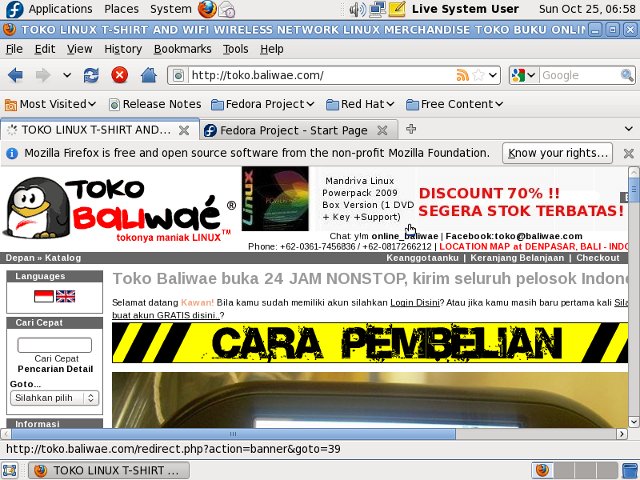
Task: Open the Places menu in top panel
Action: click(x=121, y=9)
